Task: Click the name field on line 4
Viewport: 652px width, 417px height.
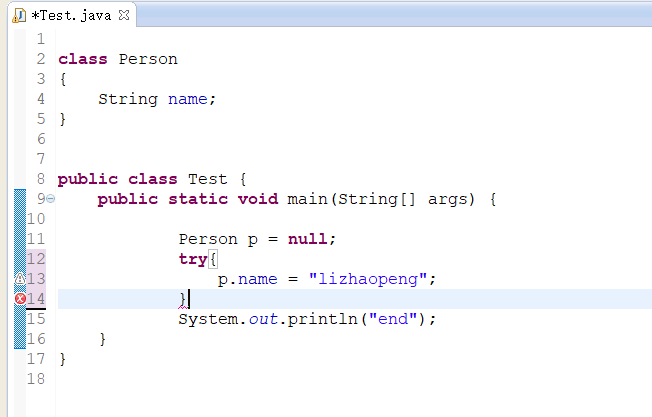Action: tap(188, 99)
